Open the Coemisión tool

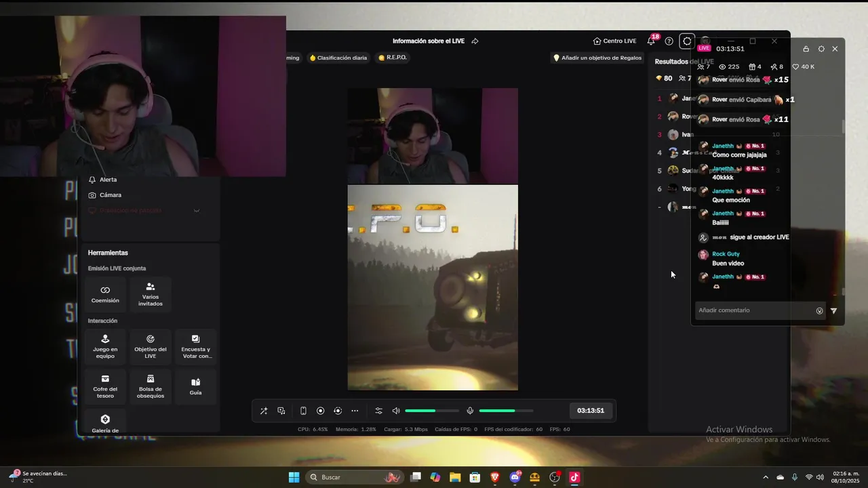(105, 294)
